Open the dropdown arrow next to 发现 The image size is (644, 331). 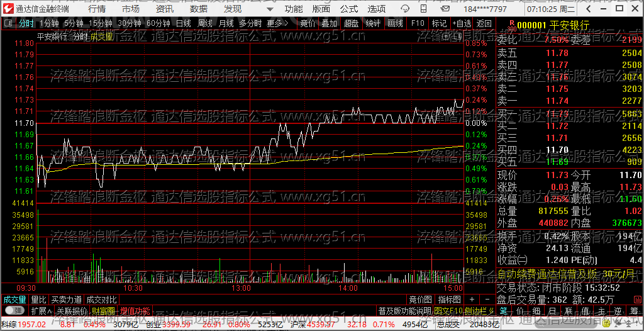click(x=269, y=9)
